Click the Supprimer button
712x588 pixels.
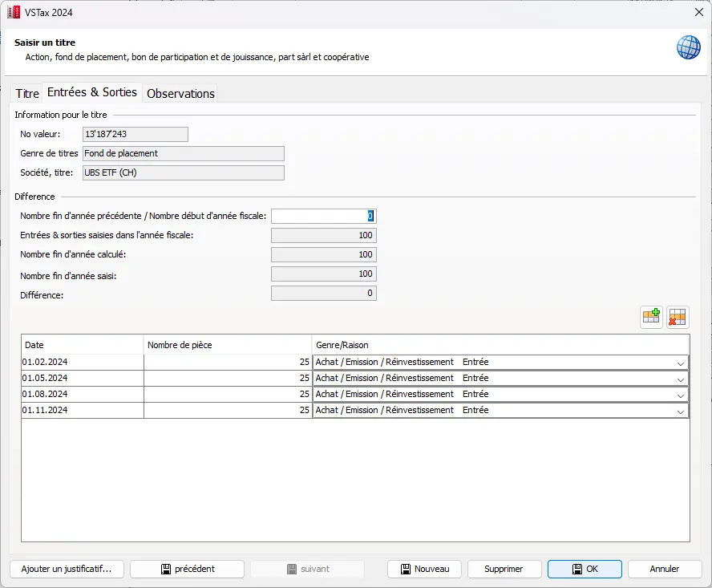[x=504, y=569]
